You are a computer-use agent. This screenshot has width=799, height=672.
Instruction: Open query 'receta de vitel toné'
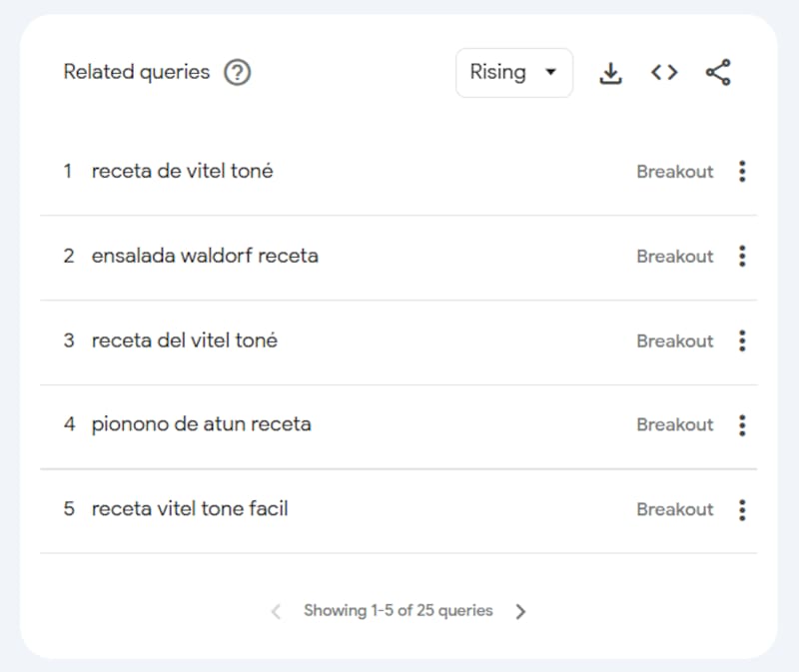click(x=183, y=172)
